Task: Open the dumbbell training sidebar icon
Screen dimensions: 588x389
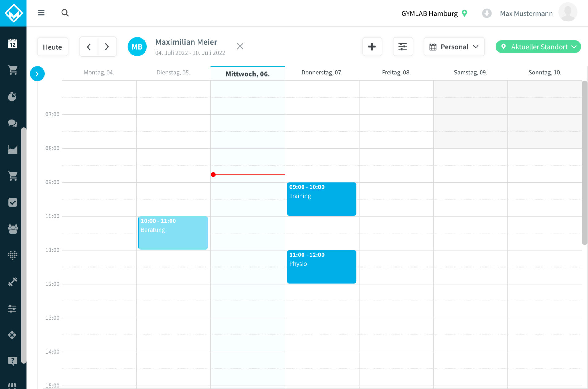Action: [x=13, y=282]
